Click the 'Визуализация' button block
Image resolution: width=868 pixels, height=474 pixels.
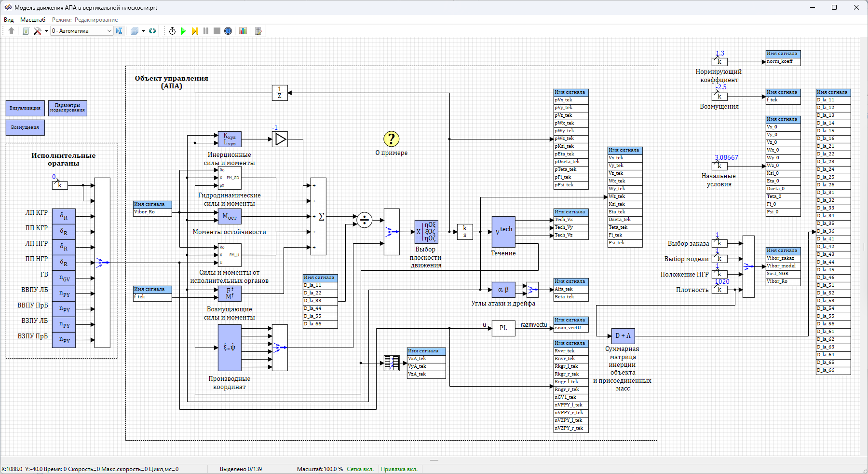(x=25, y=108)
